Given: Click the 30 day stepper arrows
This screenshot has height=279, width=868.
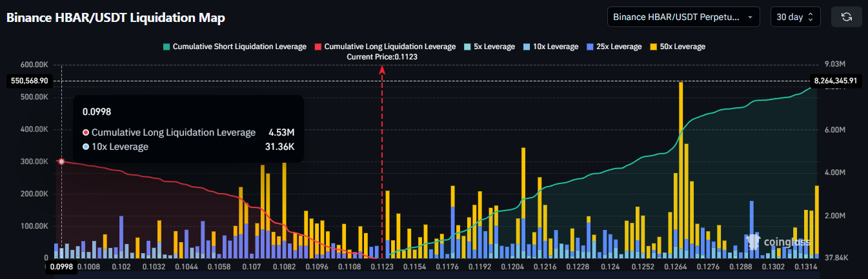Looking at the screenshot, I should tap(811, 17).
